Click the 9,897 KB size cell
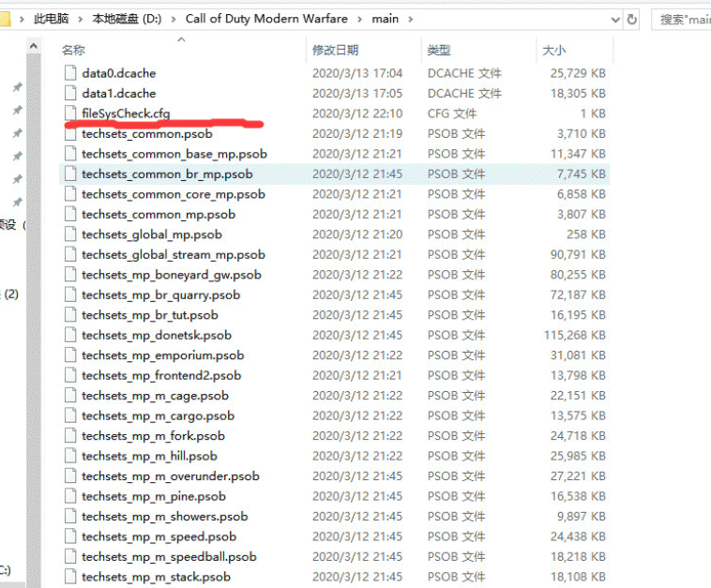Viewport: 711px width, 588px height. 582,517
